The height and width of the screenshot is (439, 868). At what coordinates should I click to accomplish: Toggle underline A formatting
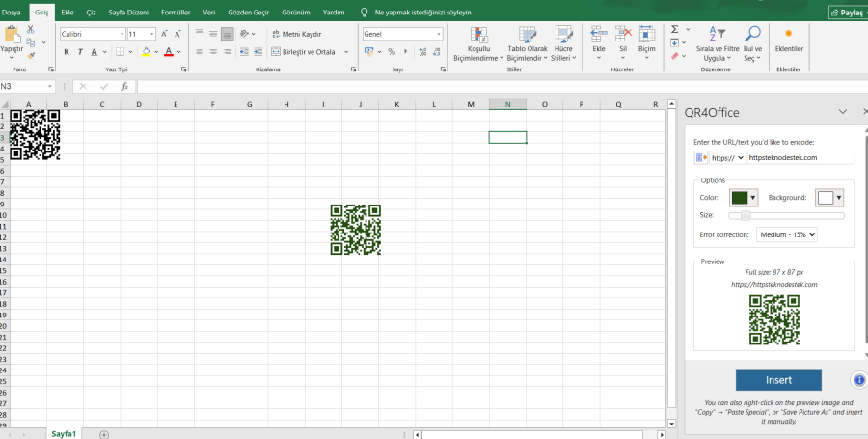(95, 52)
